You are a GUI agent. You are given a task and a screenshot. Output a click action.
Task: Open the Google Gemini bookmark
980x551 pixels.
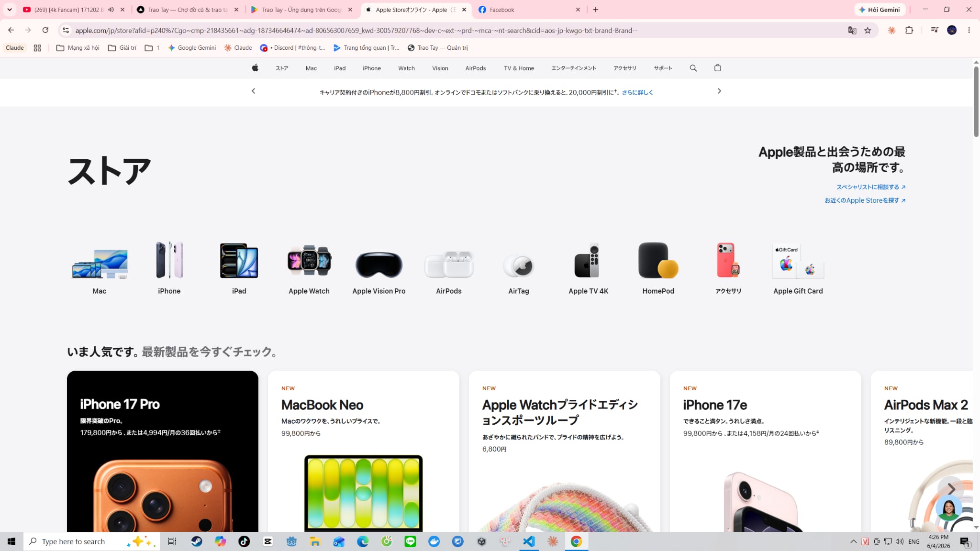[192, 48]
